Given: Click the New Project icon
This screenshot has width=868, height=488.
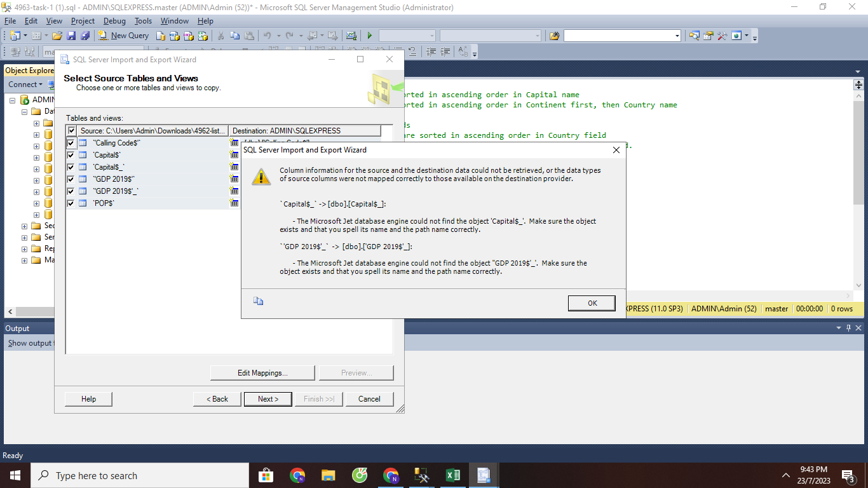Looking at the screenshot, I should pyautogui.click(x=15, y=36).
